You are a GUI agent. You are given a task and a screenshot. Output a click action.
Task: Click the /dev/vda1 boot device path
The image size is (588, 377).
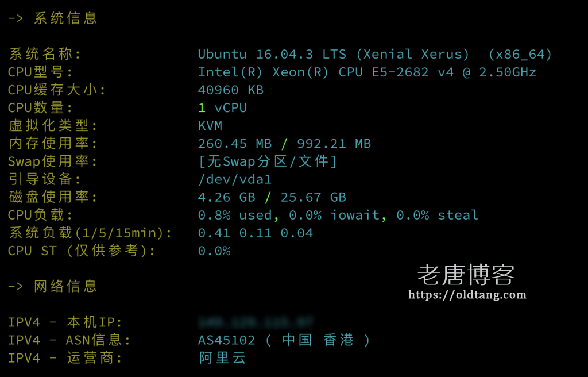click(x=234, y=179)
